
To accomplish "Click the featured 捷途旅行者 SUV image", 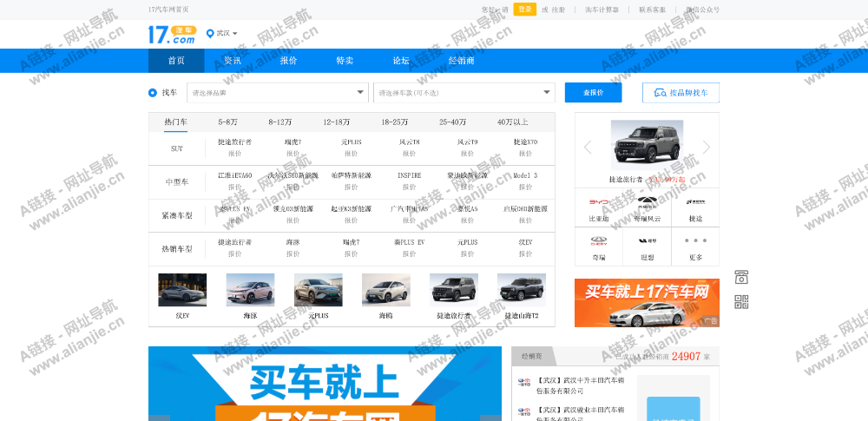I will [647, 145].
